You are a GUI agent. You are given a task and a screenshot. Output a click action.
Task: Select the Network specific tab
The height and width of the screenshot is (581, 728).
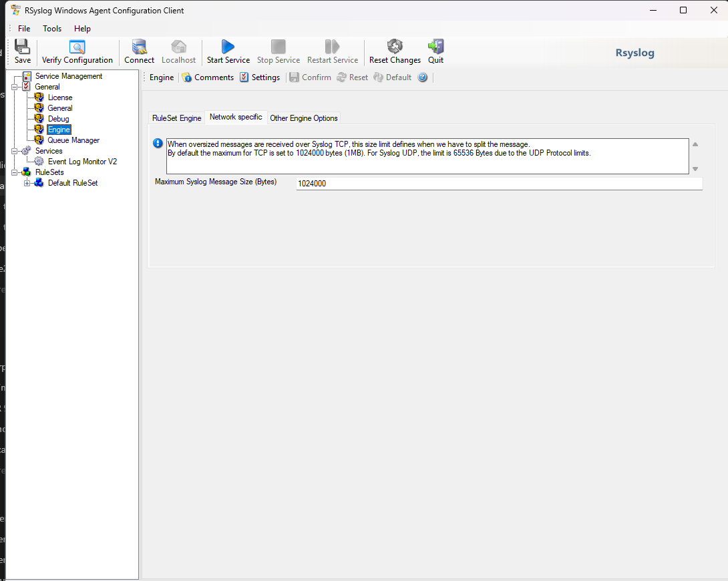click(x=236, y=117)
